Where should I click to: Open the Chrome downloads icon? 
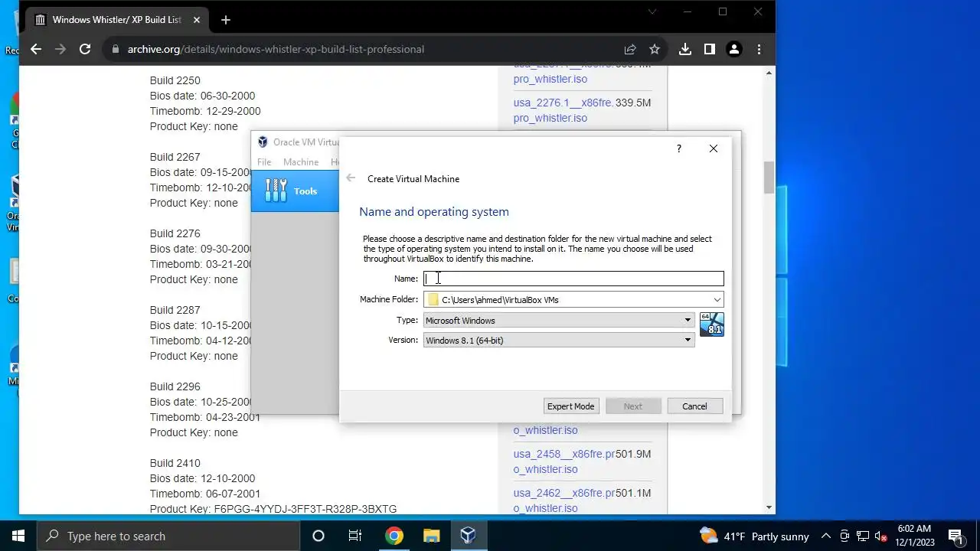click(685, 49)
